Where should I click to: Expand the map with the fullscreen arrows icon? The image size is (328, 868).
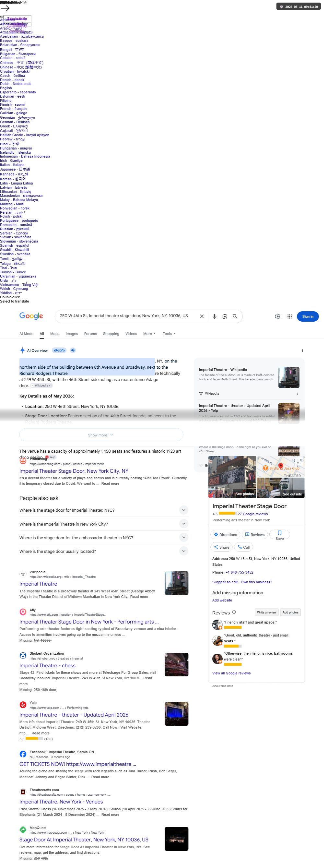303,466
